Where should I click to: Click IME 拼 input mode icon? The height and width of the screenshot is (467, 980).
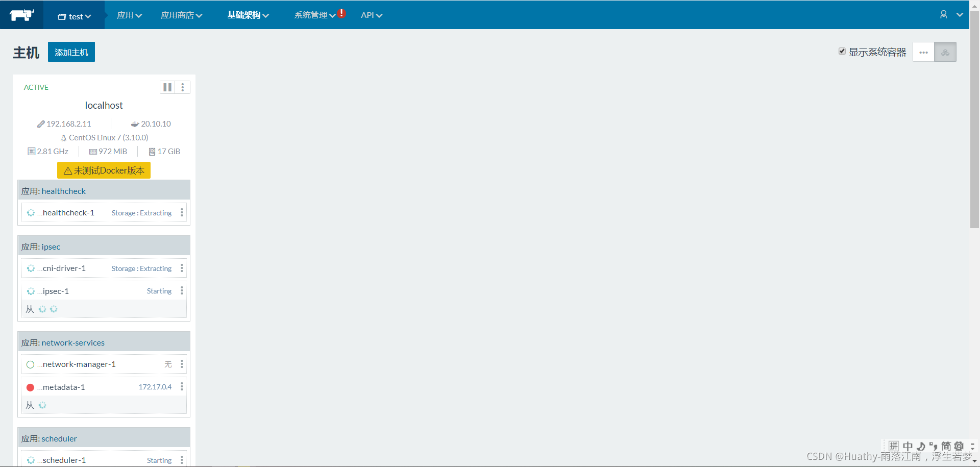894,446
